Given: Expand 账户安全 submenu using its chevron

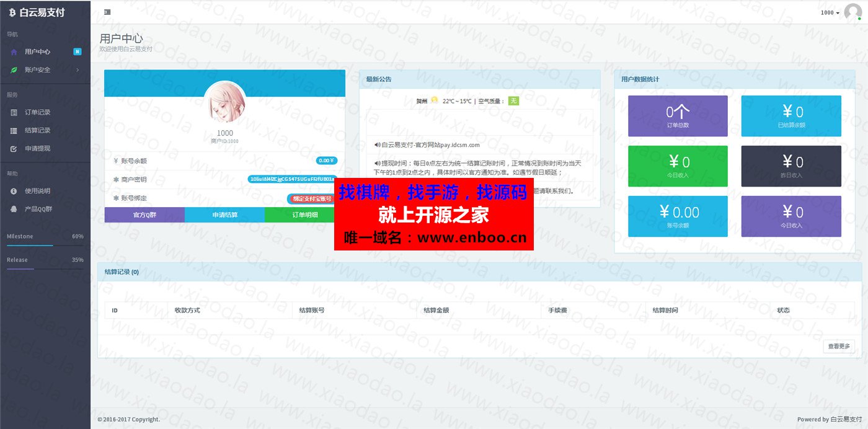Looking at the screenshot, I should click(x=77, y=70).
